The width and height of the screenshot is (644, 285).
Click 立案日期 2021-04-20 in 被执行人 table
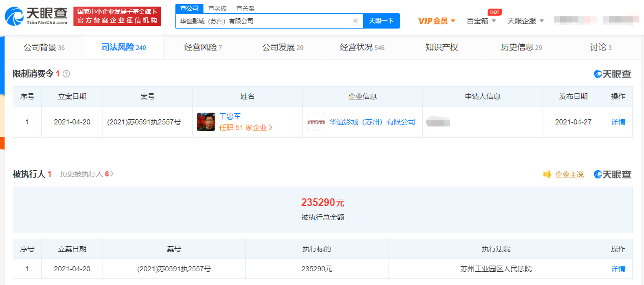pyautogui.click(x=72, y=269)
